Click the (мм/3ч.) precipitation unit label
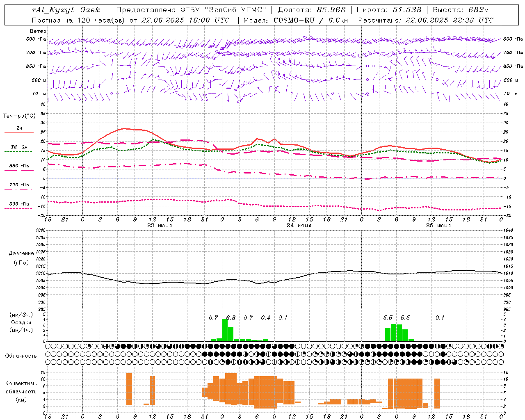The height and width of the screenshot is (420, 525). click(21, 315)
